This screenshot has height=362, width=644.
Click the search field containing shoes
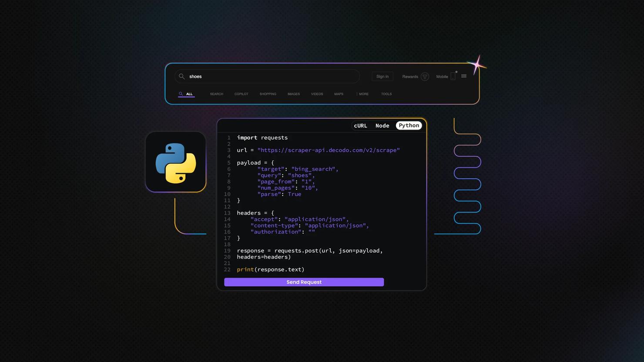click(x=270, y=77)
